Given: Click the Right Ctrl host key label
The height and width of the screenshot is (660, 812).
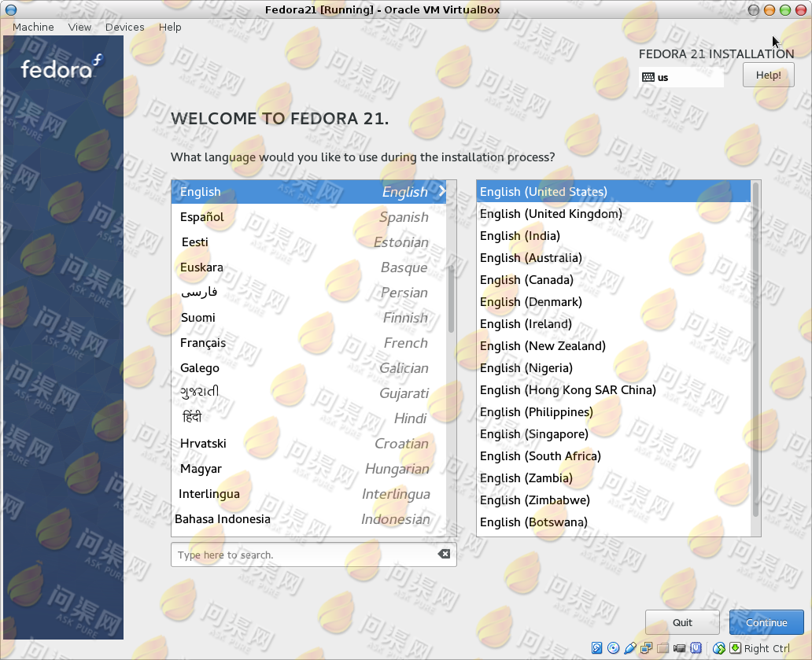Looking at the screenshot, I should (x=767, y=648).
